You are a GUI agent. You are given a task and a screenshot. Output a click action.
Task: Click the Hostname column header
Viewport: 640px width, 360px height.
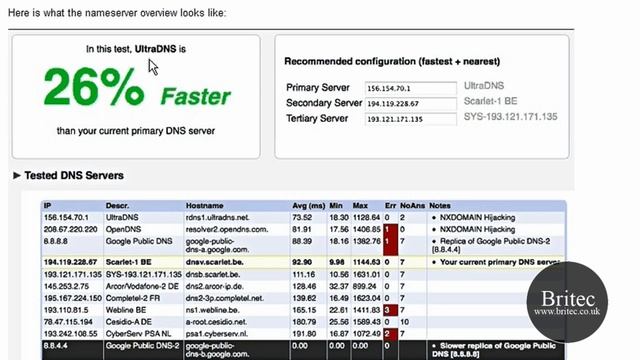(204, 206)
